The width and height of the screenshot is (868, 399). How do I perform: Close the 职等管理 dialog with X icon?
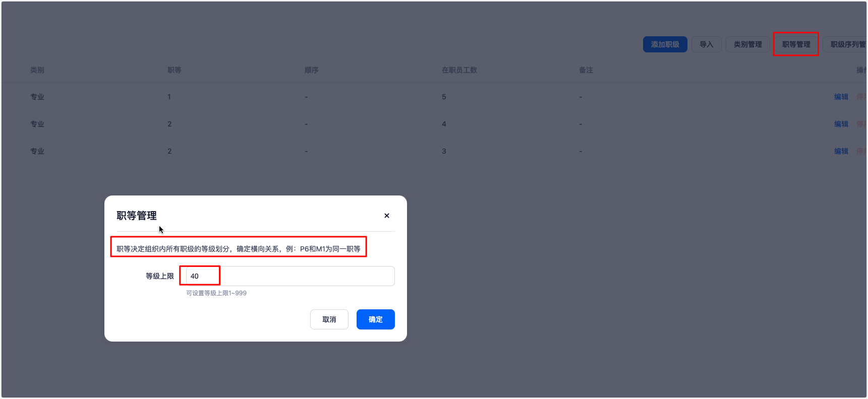(x=387, y=216)
